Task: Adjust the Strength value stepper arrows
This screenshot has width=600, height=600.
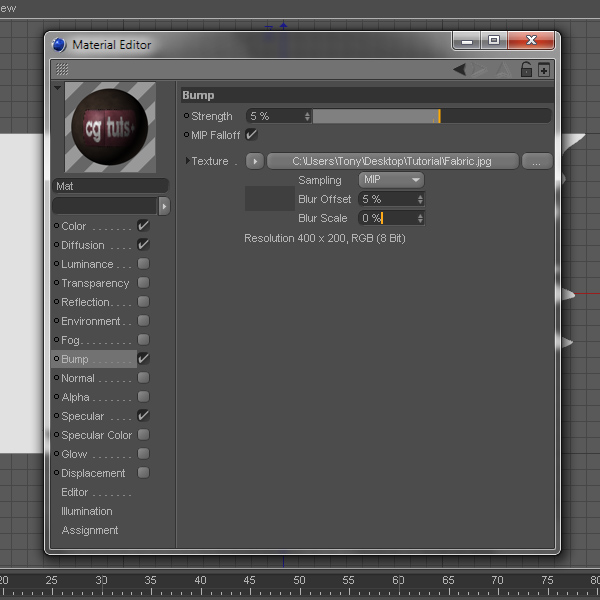Action: point(307,116)
